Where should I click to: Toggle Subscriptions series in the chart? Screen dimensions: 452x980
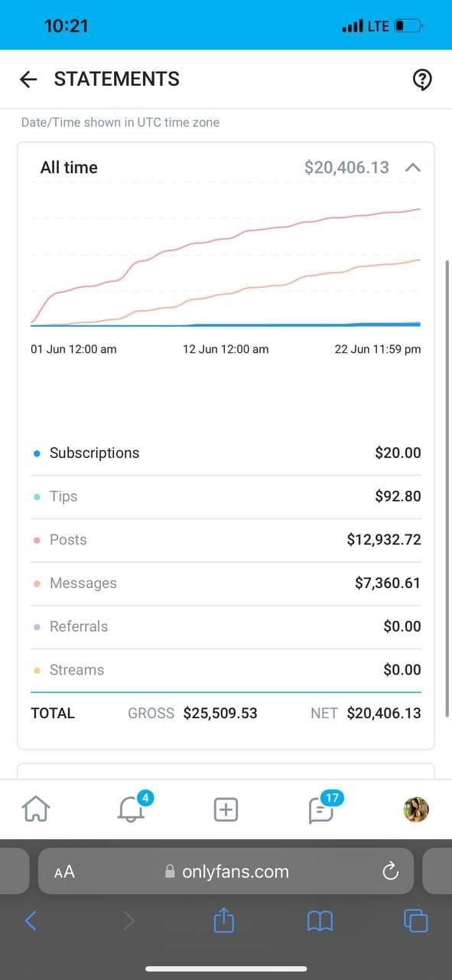click(x=37, y=453)
